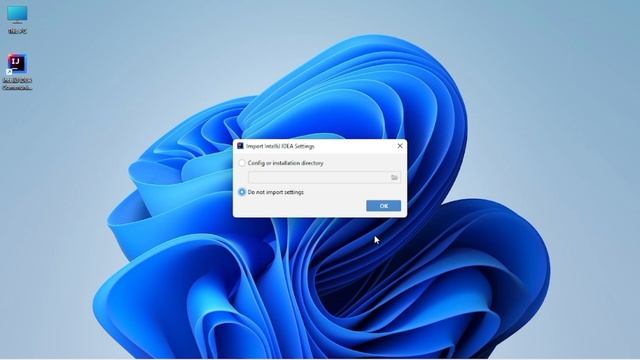The image size is (640, 360).
Task: Choose Do not import settings radio button
Action: (242, 192)
